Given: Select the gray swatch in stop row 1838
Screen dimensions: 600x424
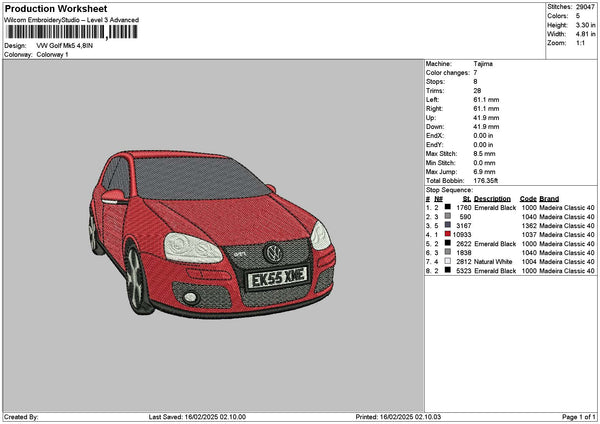Looking at the screenshot, I should [x=448, y=252].
